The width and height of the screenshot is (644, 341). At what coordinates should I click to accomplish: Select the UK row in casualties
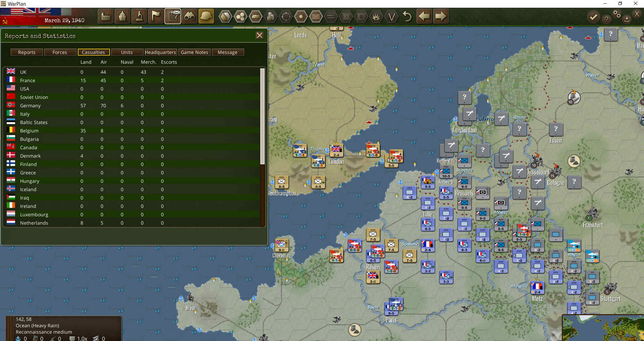[132, 72]
